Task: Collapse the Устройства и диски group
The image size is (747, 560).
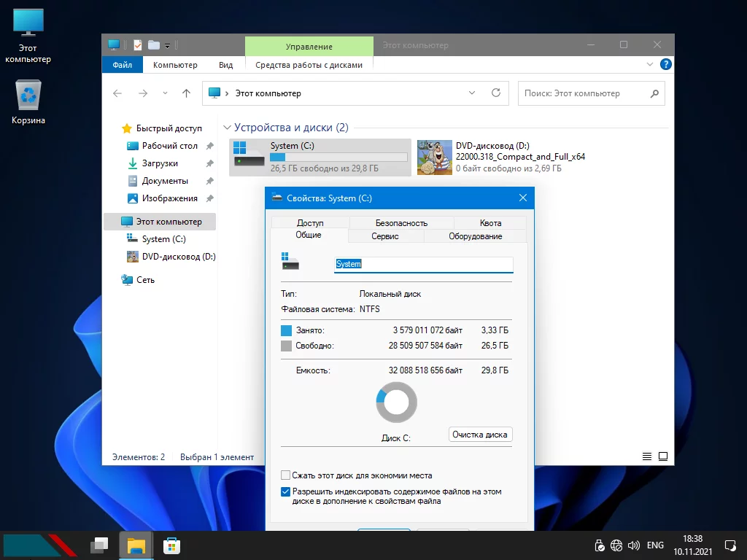Action: [228, 128]
